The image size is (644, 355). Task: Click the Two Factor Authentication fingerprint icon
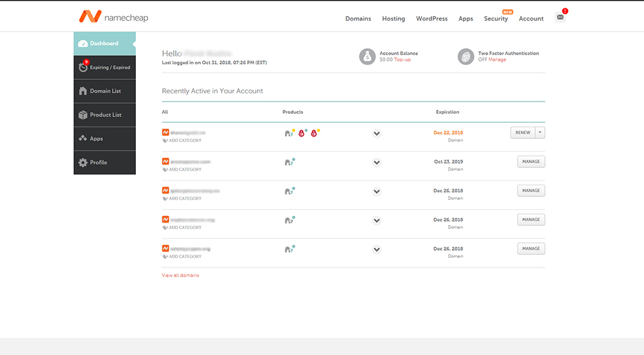pos(466,57)
